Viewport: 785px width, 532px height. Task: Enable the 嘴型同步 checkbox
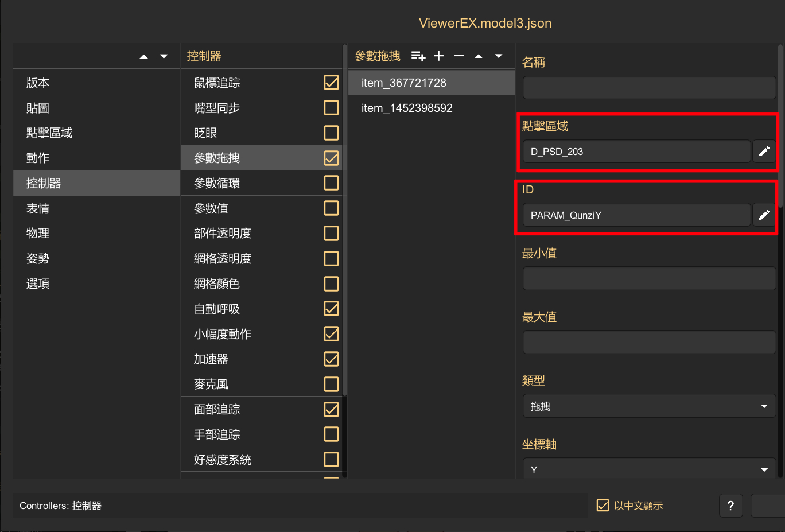tap(331, 108)
